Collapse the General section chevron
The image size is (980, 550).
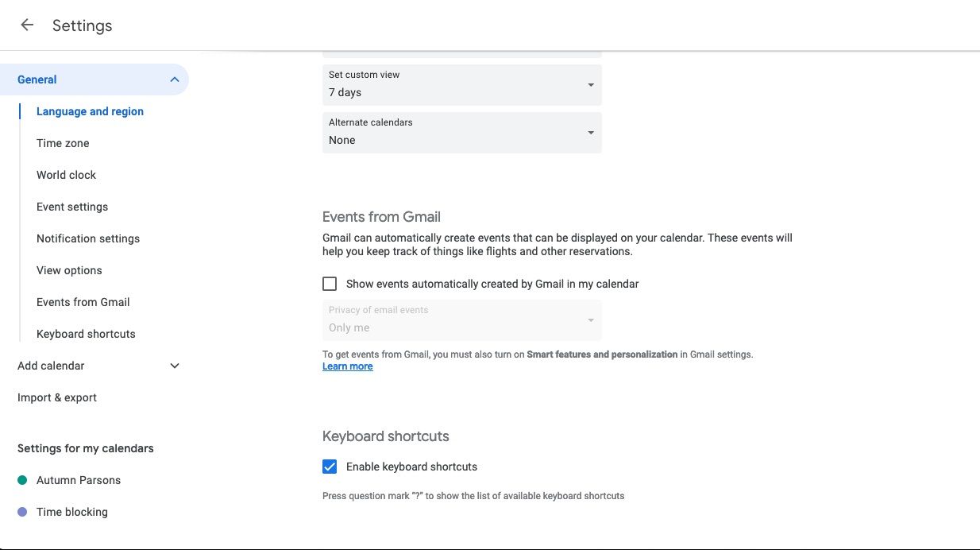(174, 79)
